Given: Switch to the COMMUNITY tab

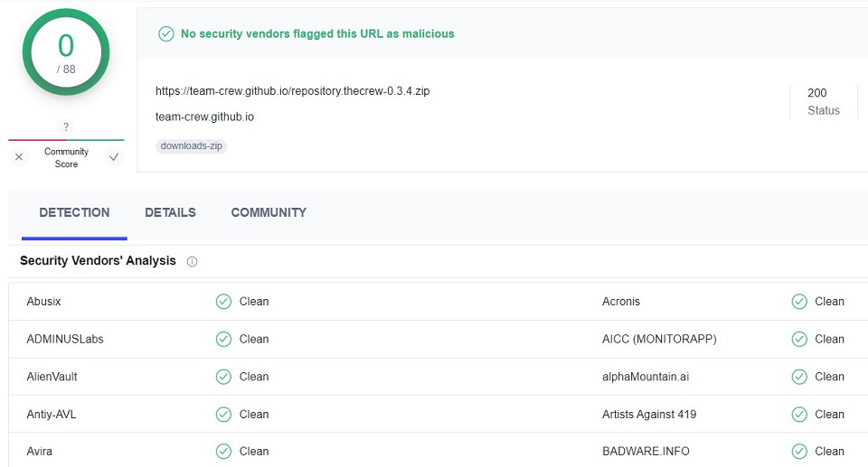Looking at the screenshot, I should (x=269, y=212).
